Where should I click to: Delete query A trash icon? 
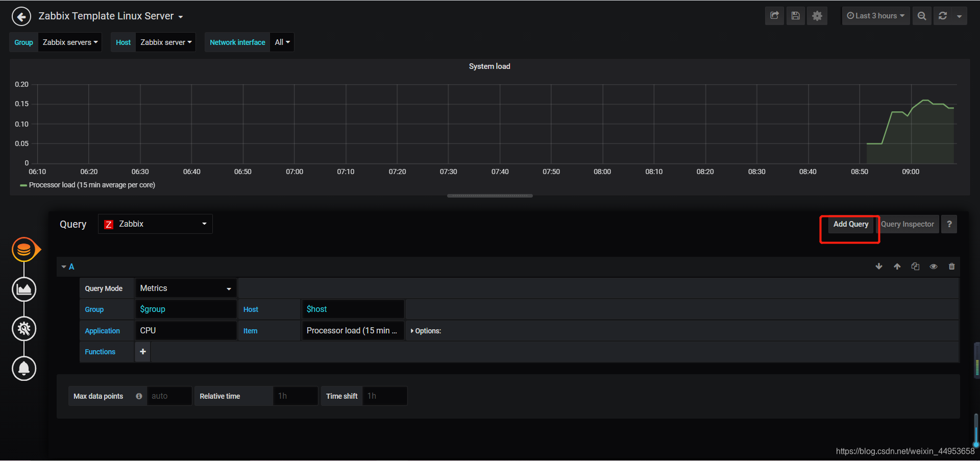(x=951, y=266)
